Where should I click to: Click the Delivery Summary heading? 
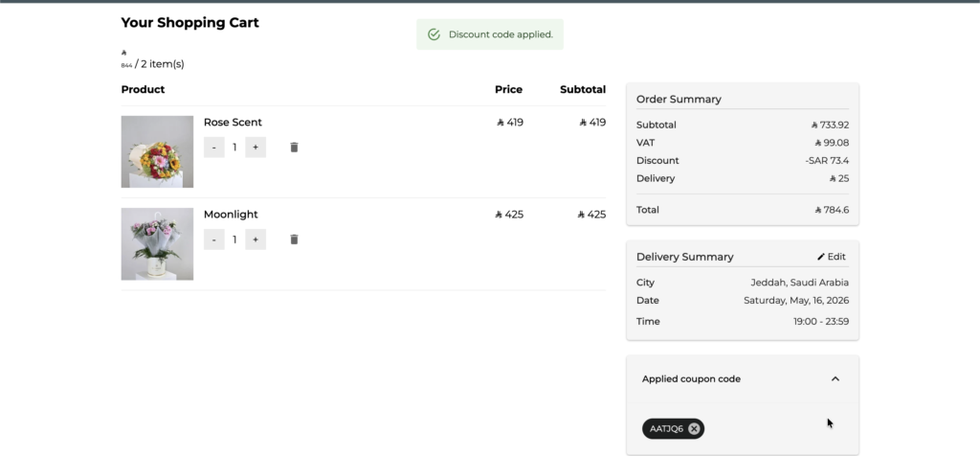[685, 257]
